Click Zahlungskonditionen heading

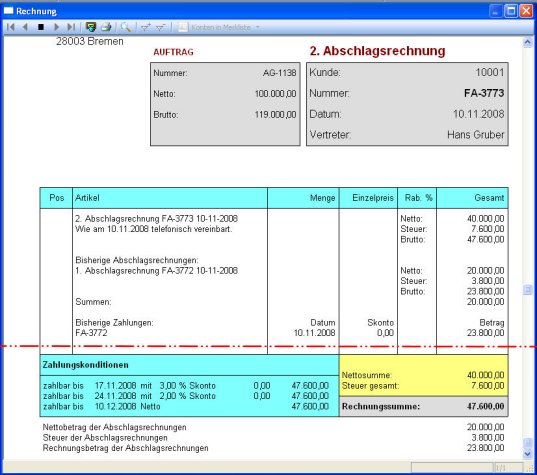click(86, 365)
